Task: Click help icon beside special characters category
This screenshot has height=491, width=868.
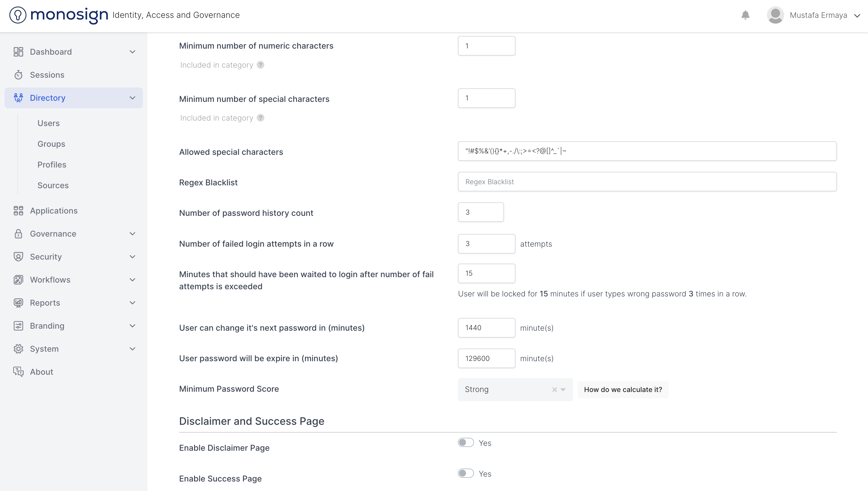Action: pyautogui.click(x=260, y=118)
